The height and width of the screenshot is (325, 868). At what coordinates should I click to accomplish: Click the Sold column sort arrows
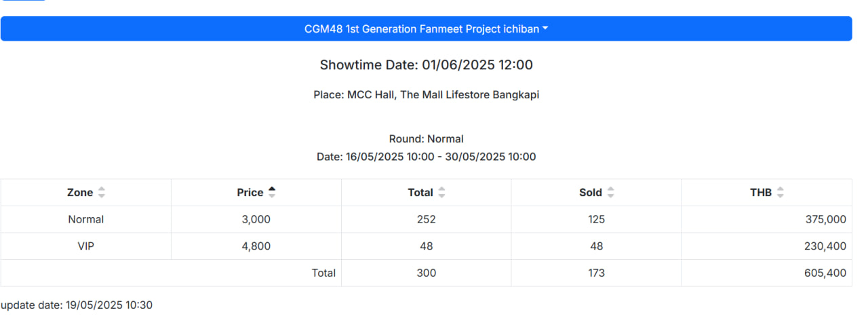(610, 193)
